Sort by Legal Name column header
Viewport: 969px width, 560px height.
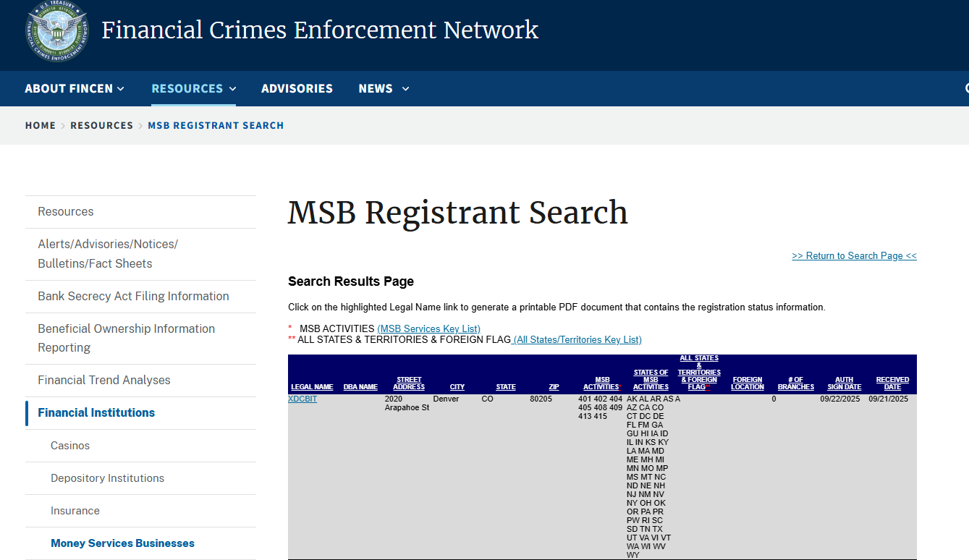(x=312, y=387)
